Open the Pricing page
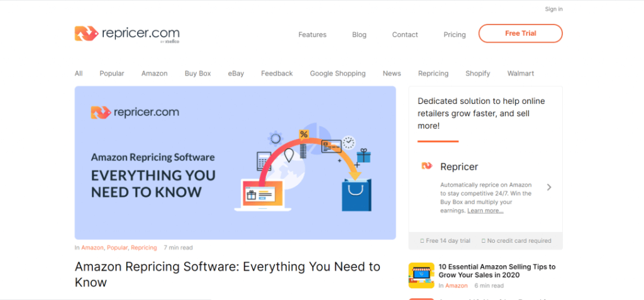The height and width of the screenshot is (300, 644). [455, 35]
